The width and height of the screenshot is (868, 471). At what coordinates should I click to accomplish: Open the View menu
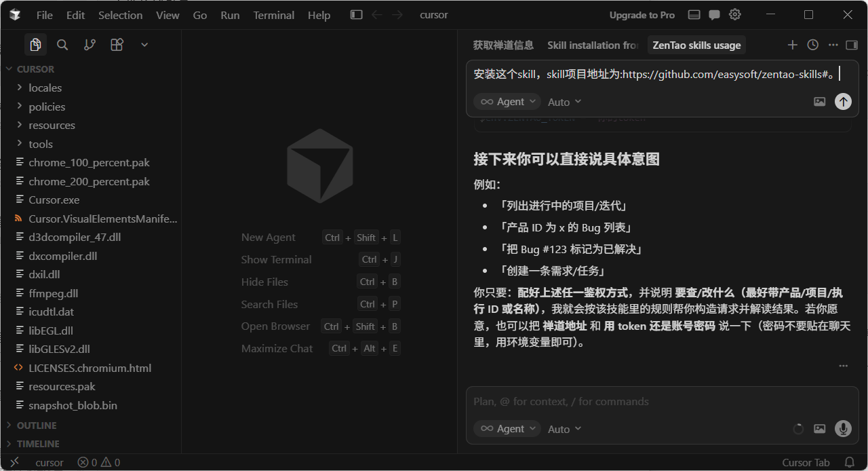(x=167, y=15)
